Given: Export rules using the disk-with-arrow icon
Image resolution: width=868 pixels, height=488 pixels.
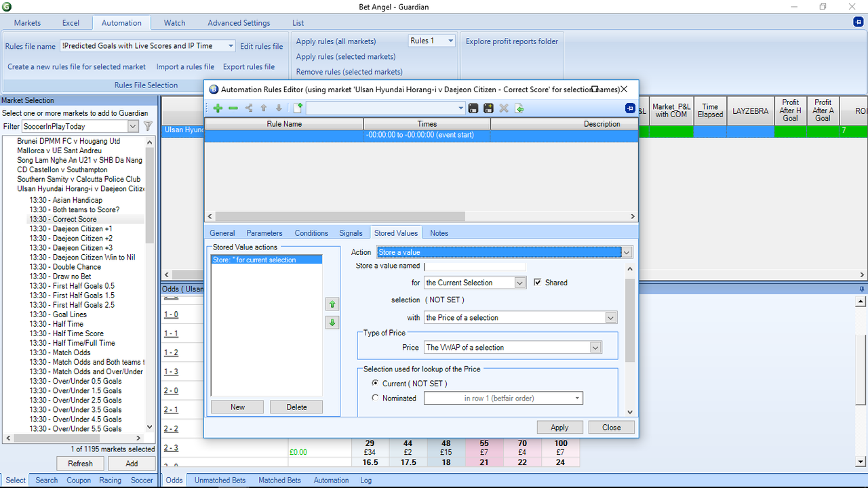Looking at the screenshot, I should pos(519,108).
